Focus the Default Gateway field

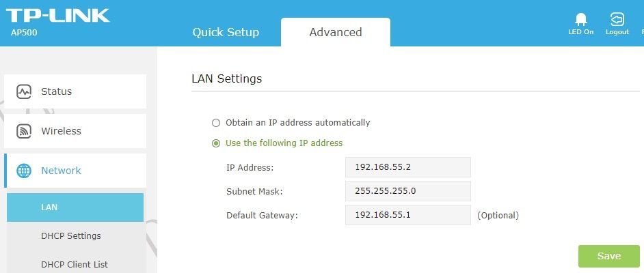408,215
